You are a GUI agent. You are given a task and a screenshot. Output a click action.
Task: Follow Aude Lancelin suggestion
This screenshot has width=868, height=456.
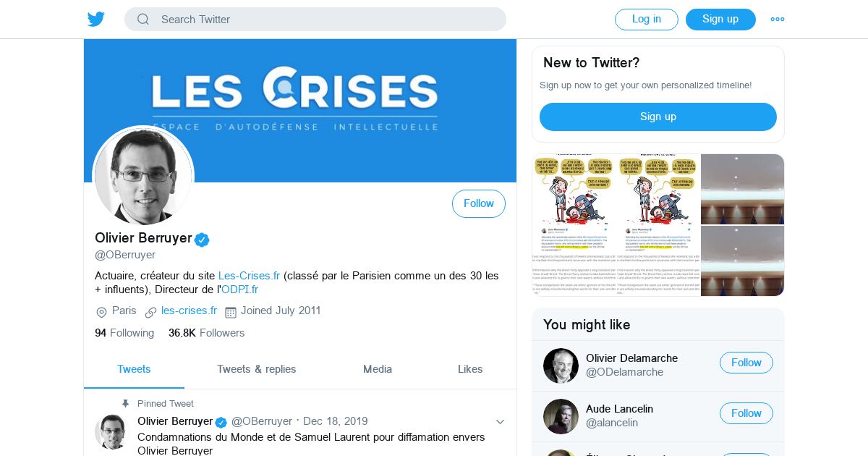746,413
